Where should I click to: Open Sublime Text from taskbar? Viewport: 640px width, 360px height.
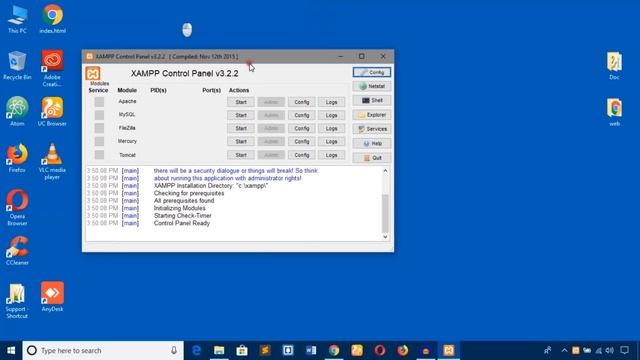(265, 351)
